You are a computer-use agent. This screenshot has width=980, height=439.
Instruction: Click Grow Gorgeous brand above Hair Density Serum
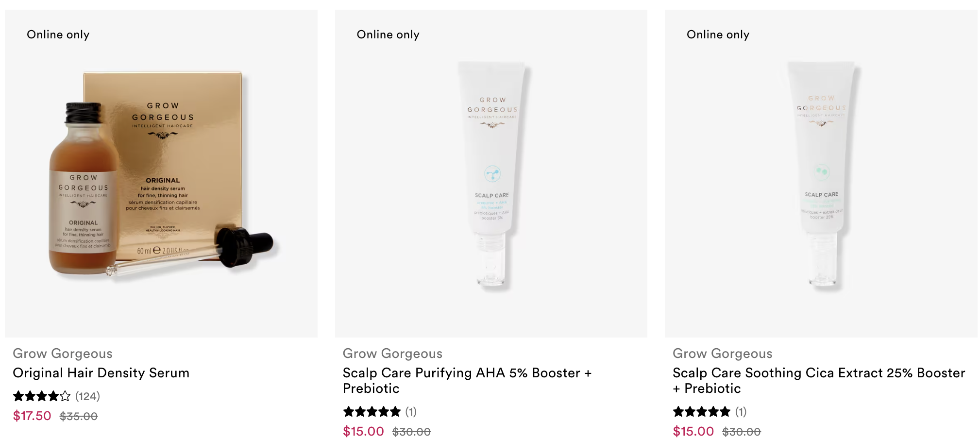(x=63, y=354)
